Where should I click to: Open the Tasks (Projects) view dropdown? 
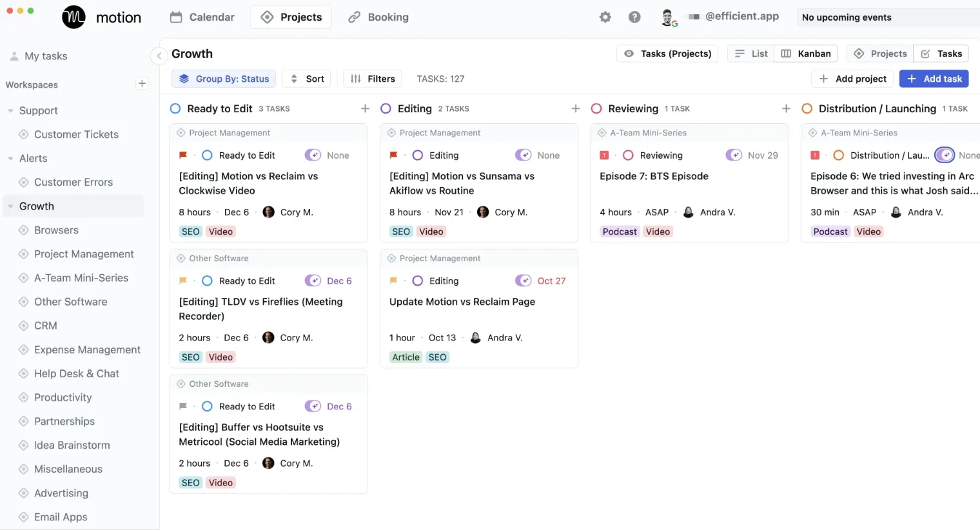[668, 54]
